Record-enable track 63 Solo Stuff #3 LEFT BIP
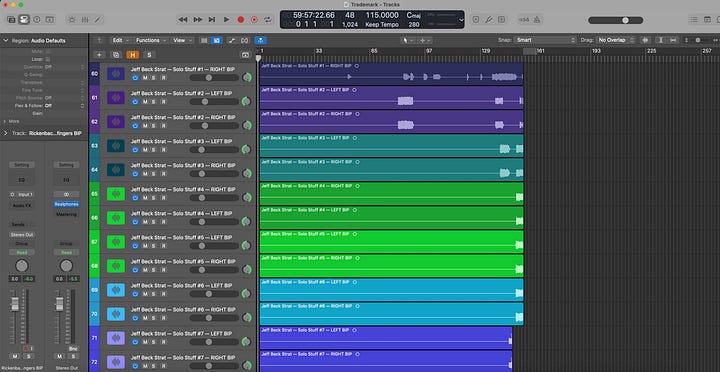 pos(163,150)
